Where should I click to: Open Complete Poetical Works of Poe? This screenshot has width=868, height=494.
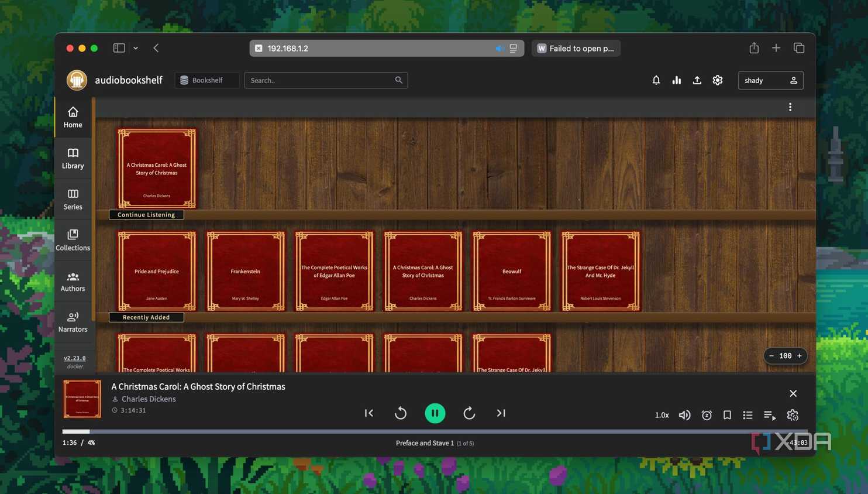click(x=334, y=271)
